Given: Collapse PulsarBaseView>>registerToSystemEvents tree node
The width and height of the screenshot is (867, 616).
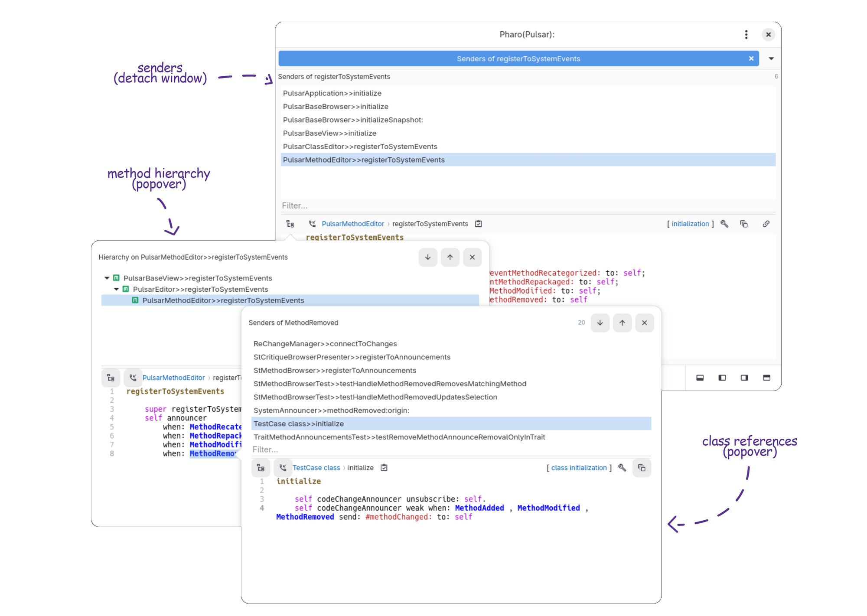Looking at the screenshot, I should [x=107, y=278].
